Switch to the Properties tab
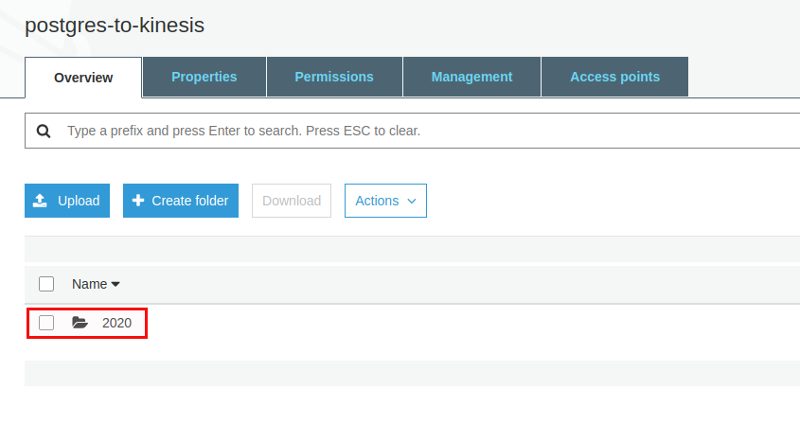Image resolution: width=800 pixels, height=424 pixels. [x=204, y=77]
